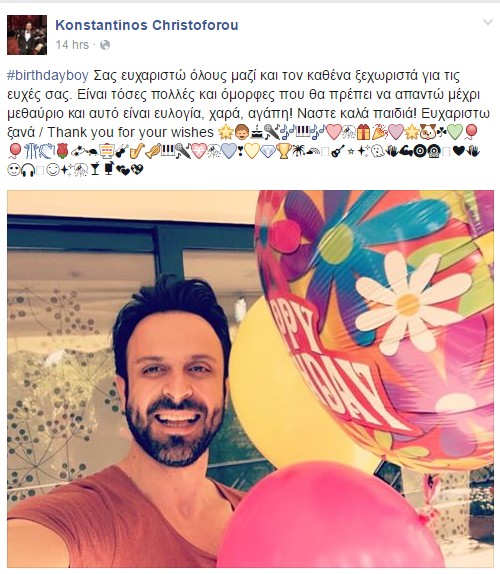Image resolution: width=500 pixels, height=574 pixels.
Task: Click the blue diamond gem emoji
Action: tap(268, 151)
